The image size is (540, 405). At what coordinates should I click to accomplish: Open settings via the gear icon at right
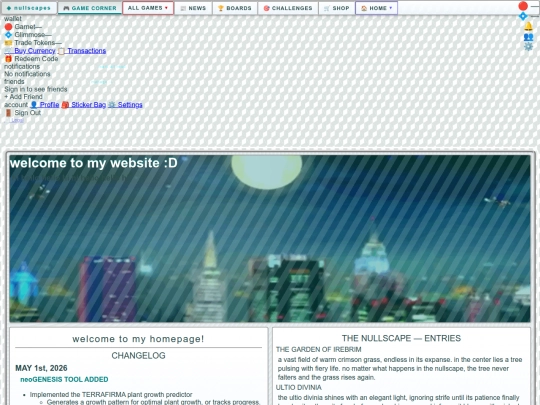(x=528, y=46)
